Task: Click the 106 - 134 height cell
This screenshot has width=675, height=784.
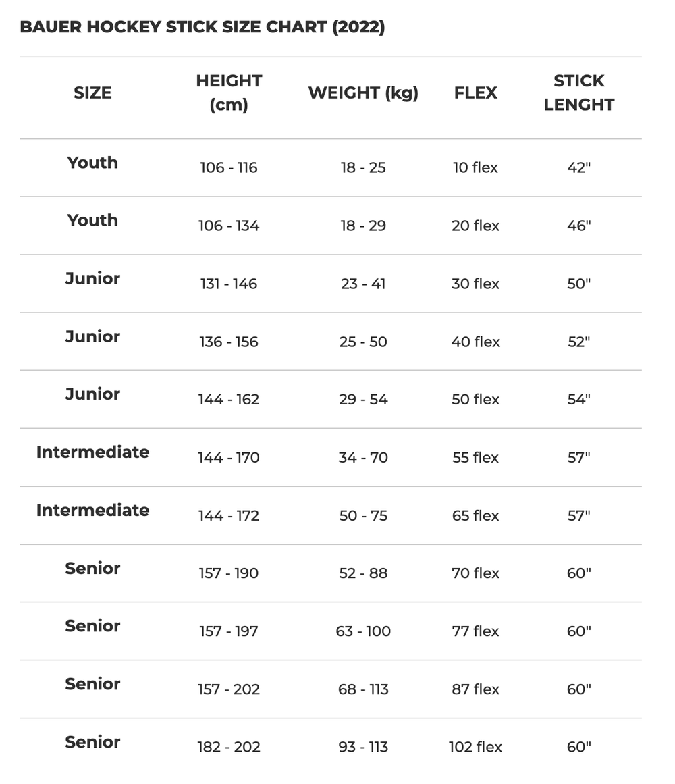Action: (x=229, y=226)
